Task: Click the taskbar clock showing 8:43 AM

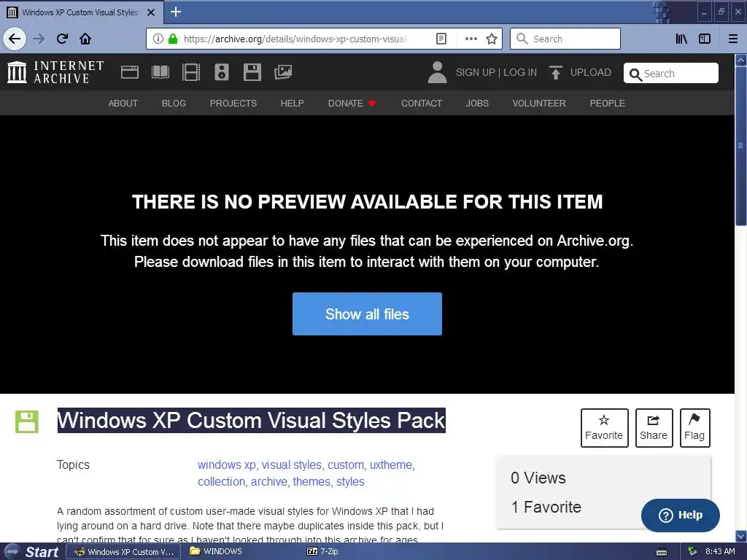Action: point(720,551)
